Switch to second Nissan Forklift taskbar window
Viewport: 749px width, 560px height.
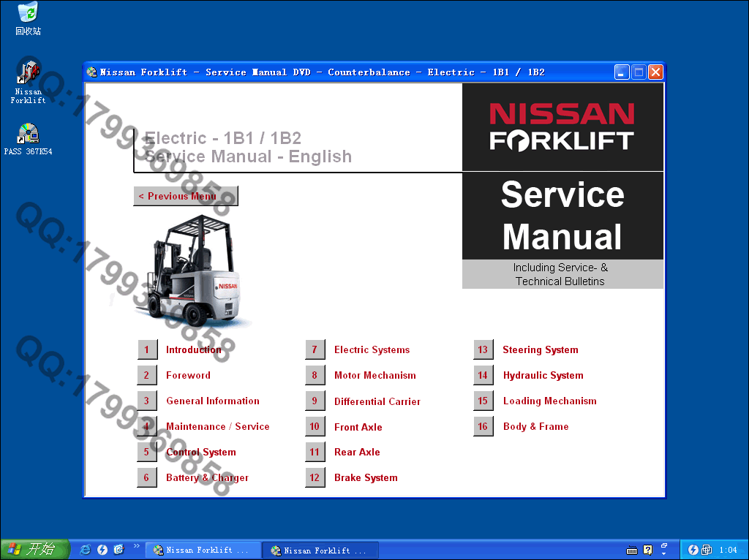323,550
